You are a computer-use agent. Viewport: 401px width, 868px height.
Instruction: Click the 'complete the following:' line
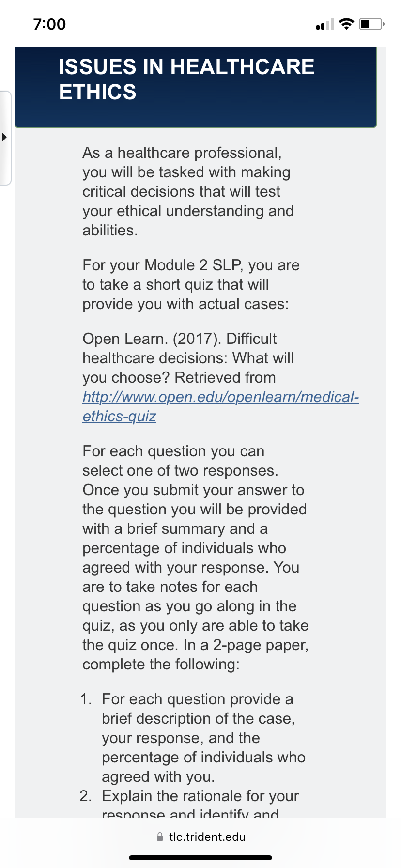(x=161, y=664)
